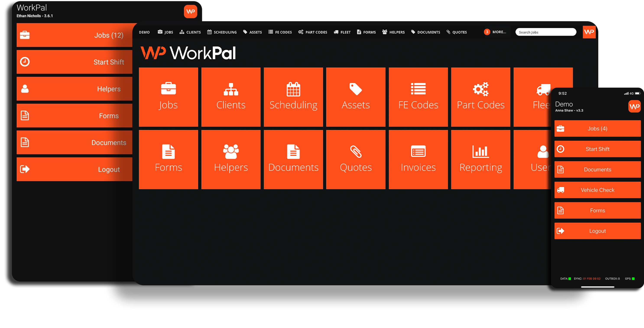Open Jobs (4) on the phone app

point(597,128)
